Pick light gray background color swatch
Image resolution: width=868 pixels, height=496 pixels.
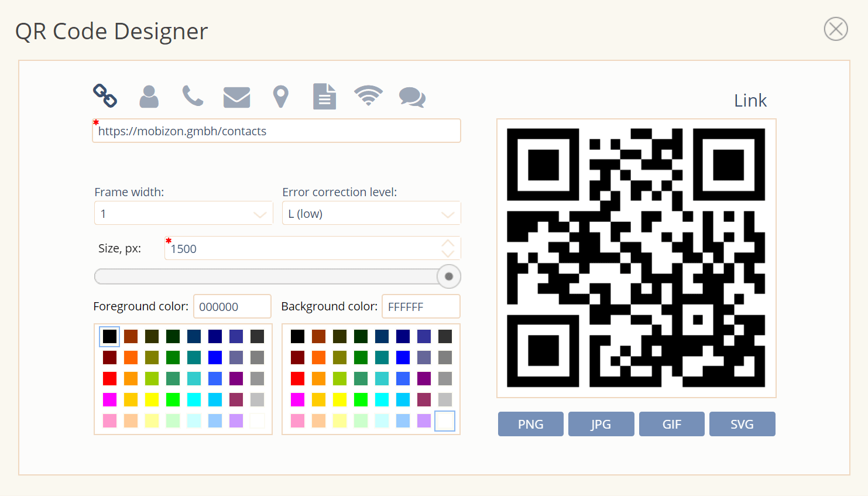445,399
